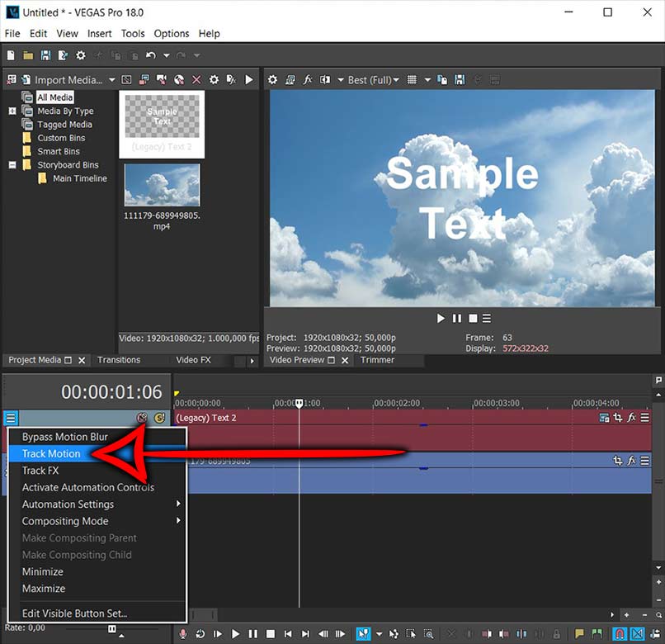The height and width of the screenshot is (644, 665).
Task: Open video preview project settings gear
Action: (x=272, y=80)
